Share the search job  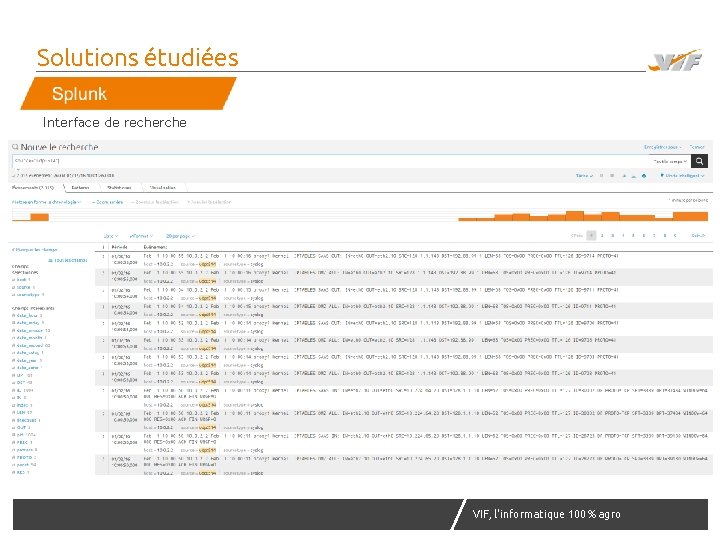pyautogui.click(x=624, y=175)
